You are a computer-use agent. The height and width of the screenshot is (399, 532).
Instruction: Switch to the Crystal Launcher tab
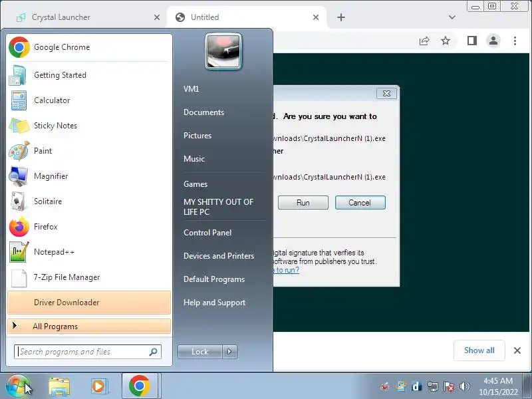point(87,17)
